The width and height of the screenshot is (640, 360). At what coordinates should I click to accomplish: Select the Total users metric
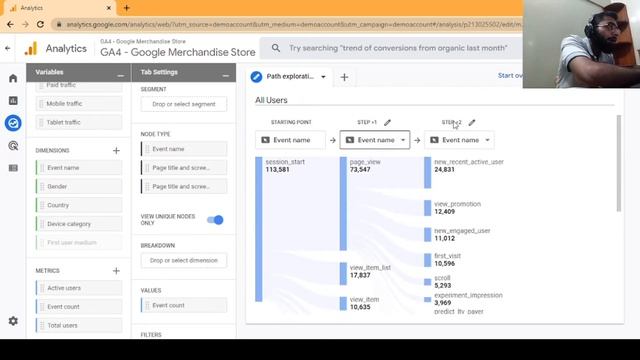click(x=79, y=326)
